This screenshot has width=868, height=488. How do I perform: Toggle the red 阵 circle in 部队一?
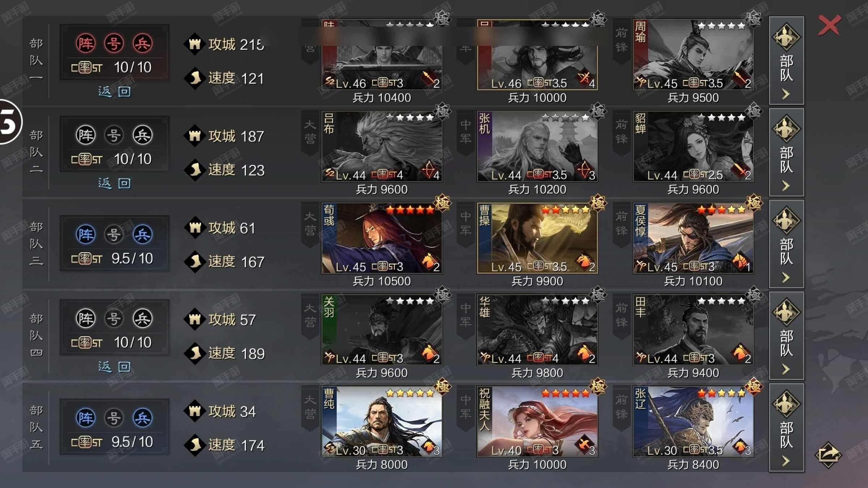[x=86, y=43]
